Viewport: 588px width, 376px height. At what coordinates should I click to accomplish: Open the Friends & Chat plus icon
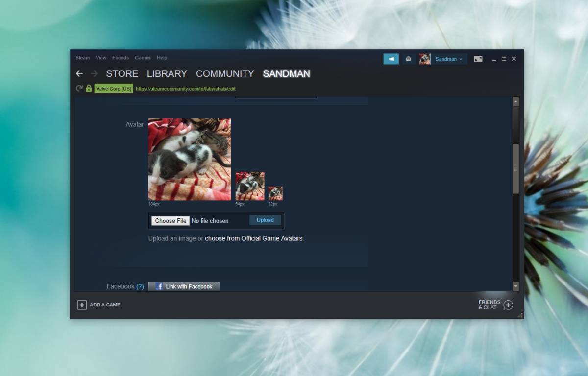tap(508, 305)
